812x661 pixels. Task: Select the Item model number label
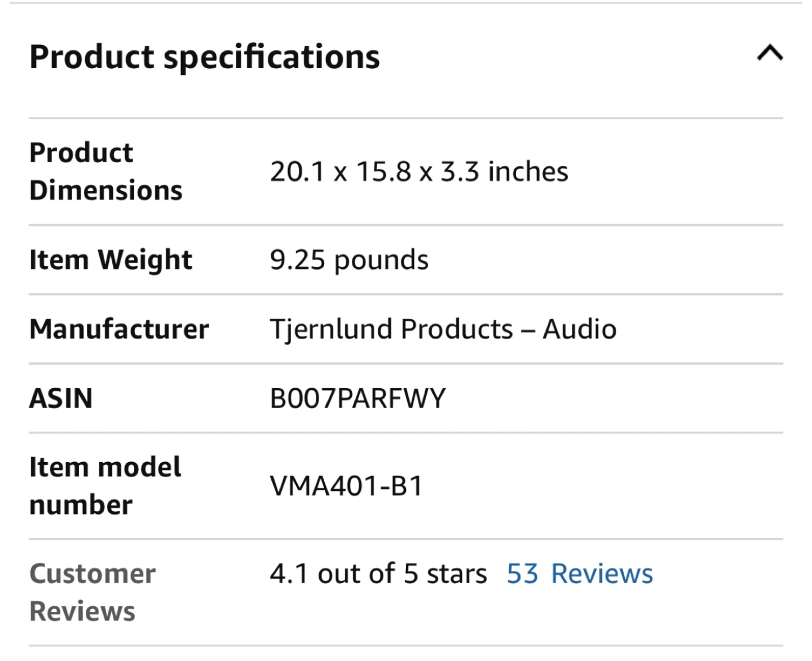pyautogui.click(x=105, y=486)
